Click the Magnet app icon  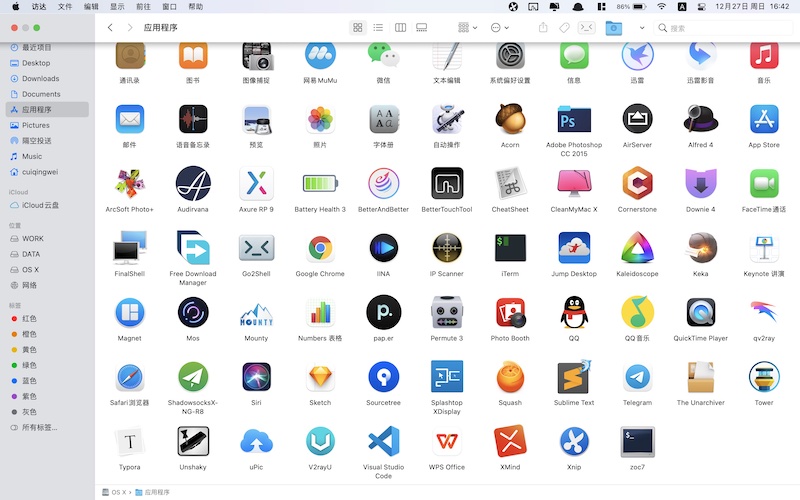tap(130, 312)
